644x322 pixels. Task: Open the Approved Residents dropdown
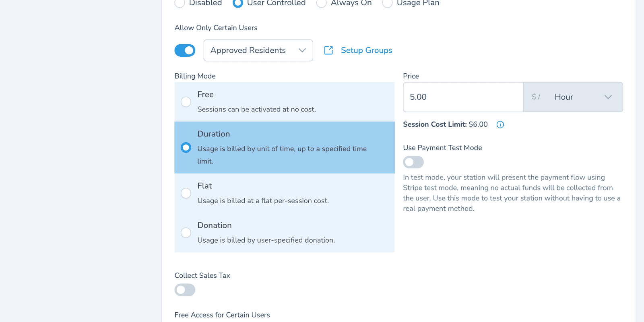tap(258, 50)
